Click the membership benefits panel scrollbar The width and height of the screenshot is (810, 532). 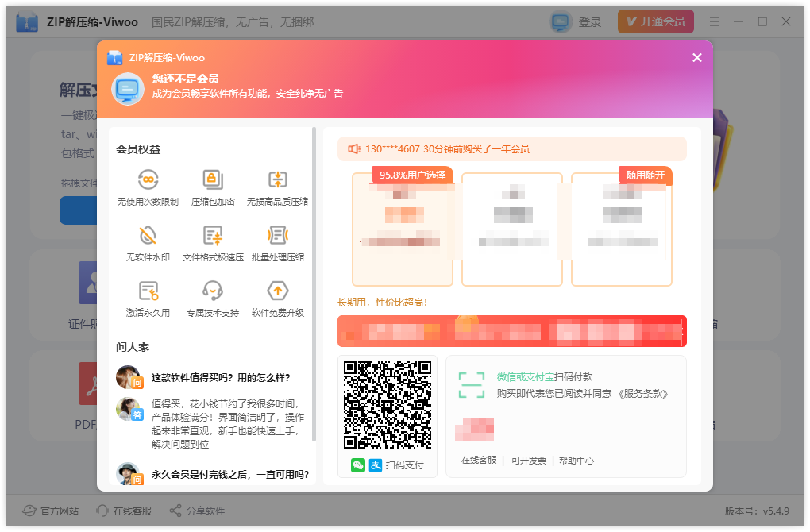coord(314,284)
